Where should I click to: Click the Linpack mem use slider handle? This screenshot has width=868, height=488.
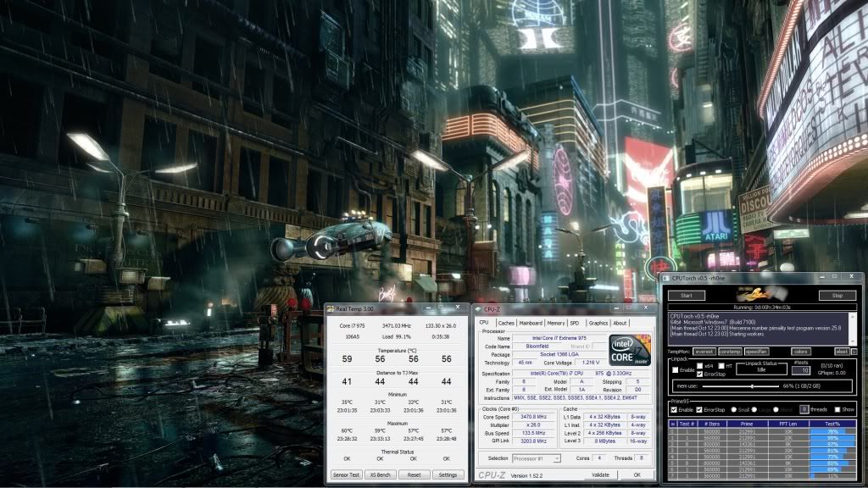tap(753, 386)
